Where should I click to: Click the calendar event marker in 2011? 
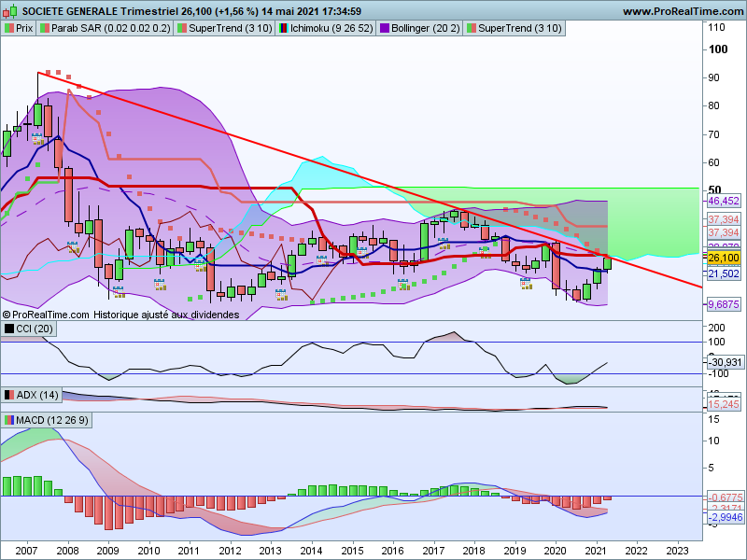(200, 265)
